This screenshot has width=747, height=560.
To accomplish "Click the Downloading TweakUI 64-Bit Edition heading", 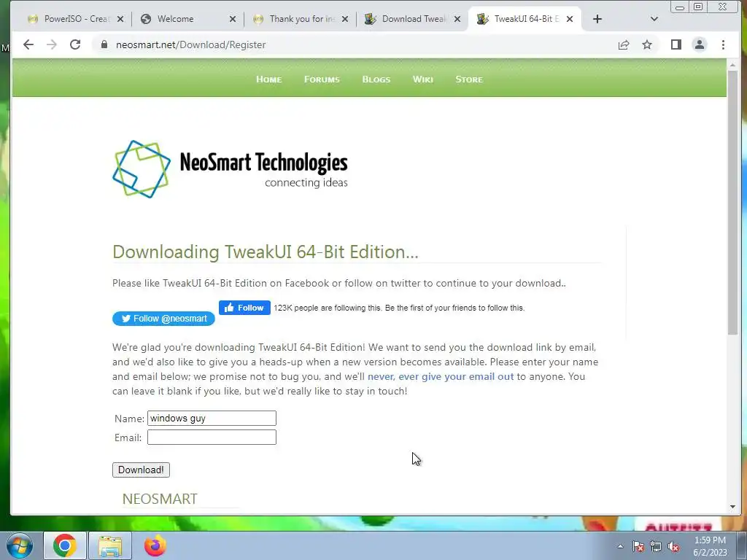I will coord(266,252).
